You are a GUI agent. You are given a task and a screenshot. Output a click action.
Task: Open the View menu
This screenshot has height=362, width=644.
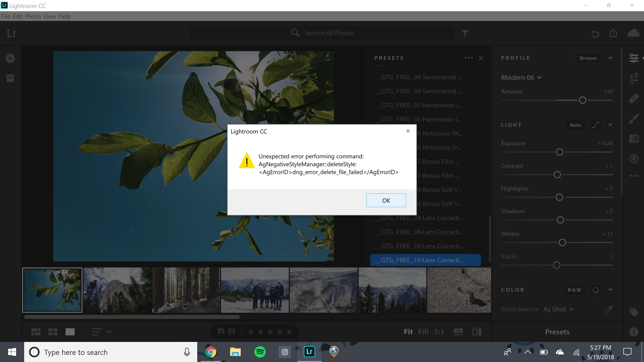tap(49, 16)
